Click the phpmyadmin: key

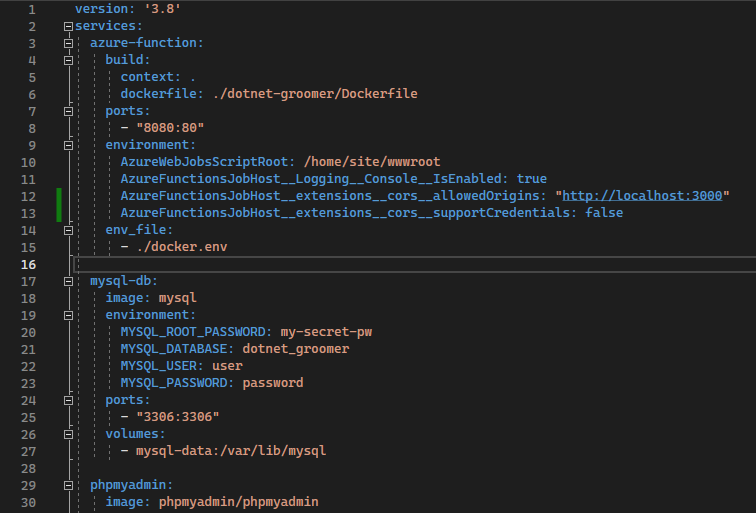[x=132, y=485]
